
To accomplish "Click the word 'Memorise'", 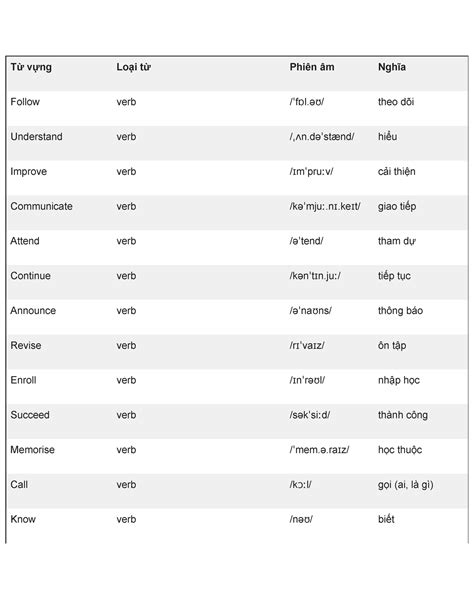I will (x=32, y=450).
